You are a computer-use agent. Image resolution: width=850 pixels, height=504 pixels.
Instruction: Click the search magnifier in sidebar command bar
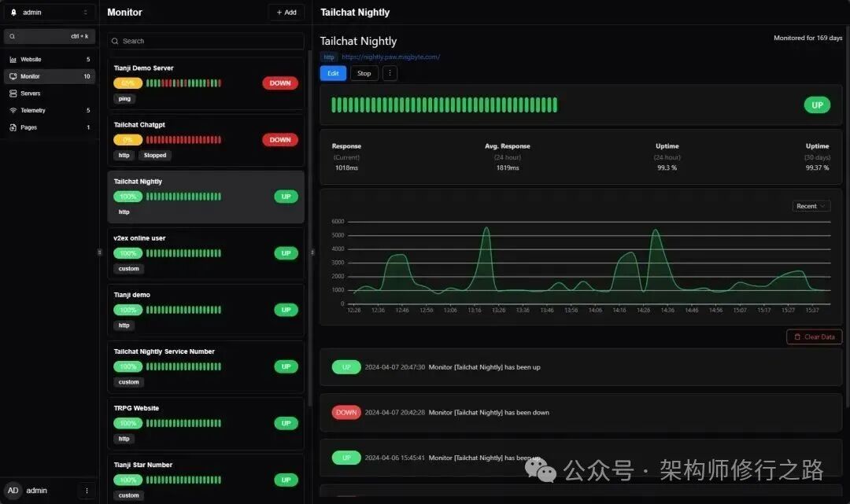(13, 36)
